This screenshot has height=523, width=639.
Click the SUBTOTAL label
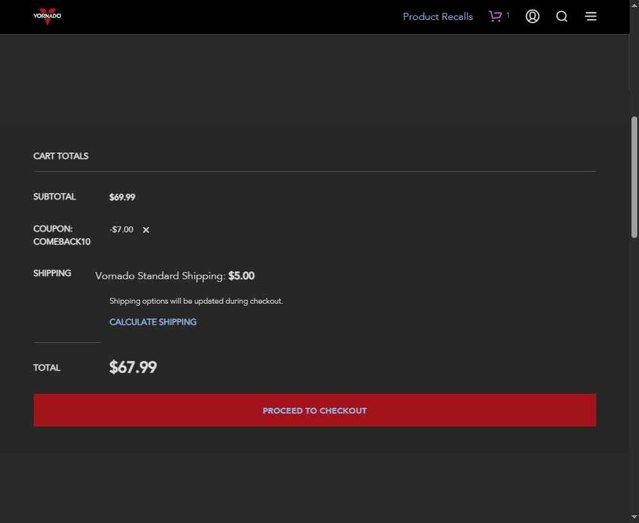(54, 197)
